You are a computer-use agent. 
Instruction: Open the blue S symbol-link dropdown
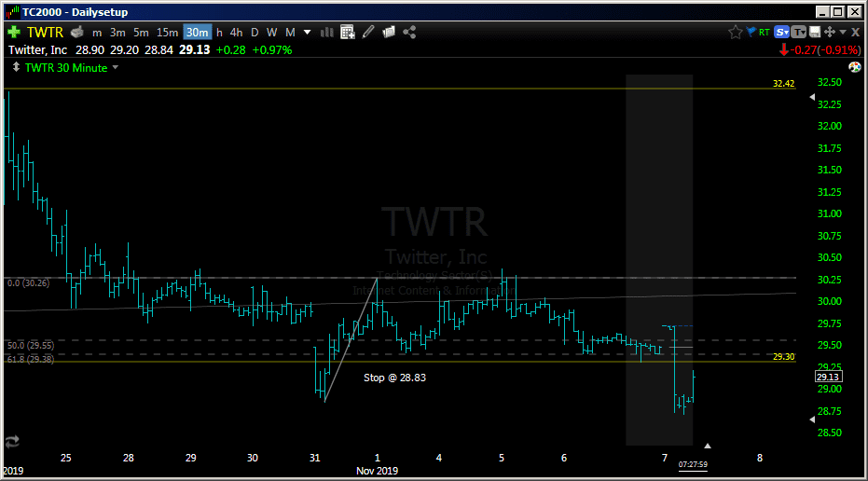tap(781, 32)
